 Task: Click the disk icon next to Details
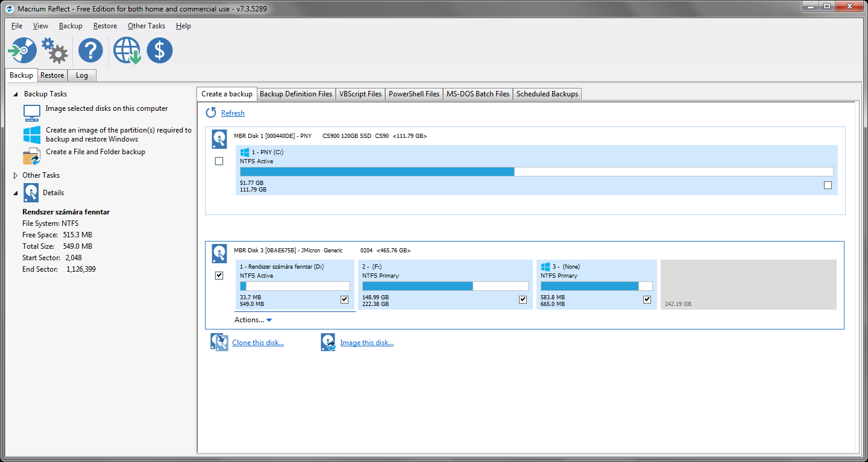pos(31,193)
